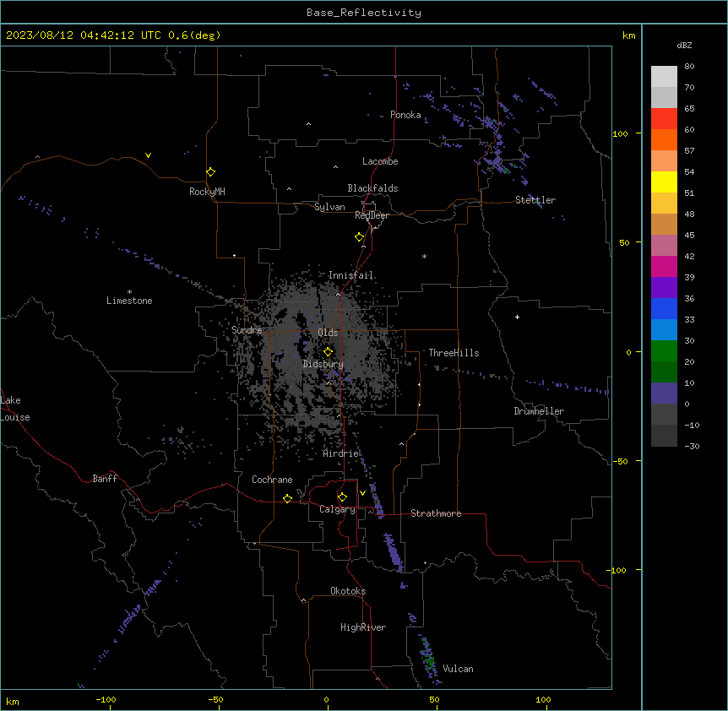This screenshot has width=728, height=711.
Task: Click the red 65 dBZ legend swatch
Action: point(664,119)
